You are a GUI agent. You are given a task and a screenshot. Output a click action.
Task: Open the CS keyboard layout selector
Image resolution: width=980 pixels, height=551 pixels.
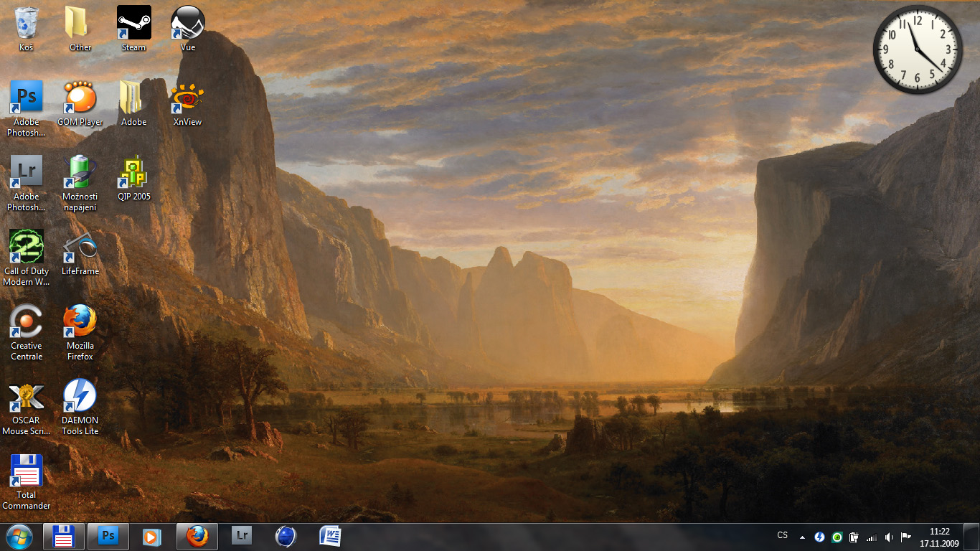pyautogui.click(x=783, y=535)
